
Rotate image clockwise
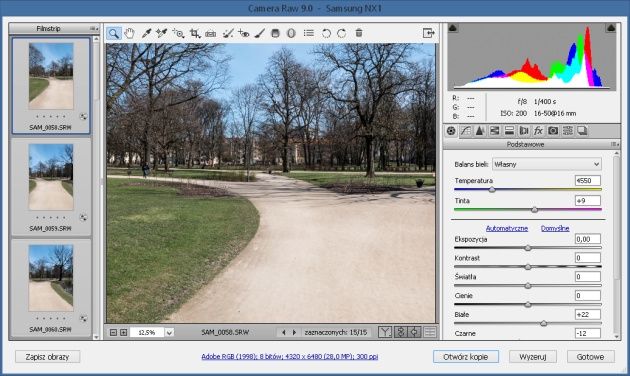(342, 33)
